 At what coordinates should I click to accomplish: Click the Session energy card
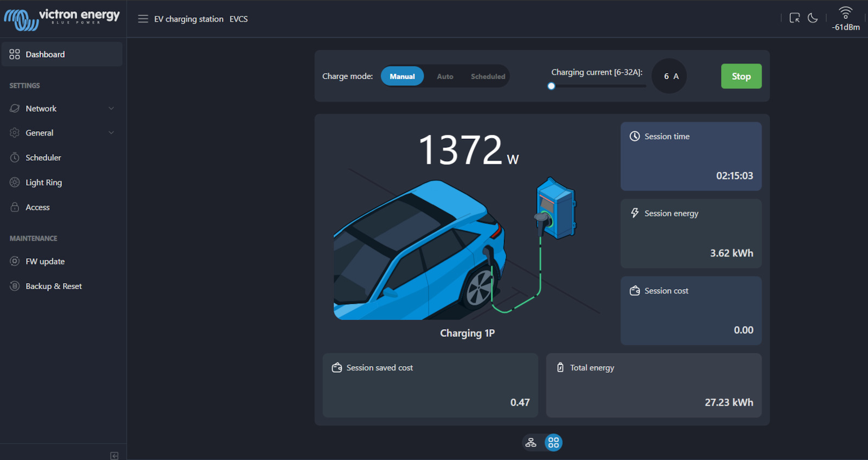691,234
